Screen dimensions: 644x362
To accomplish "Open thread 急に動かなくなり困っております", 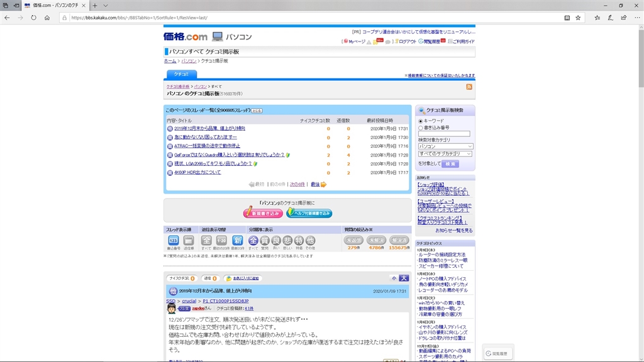I will point(206,137).
